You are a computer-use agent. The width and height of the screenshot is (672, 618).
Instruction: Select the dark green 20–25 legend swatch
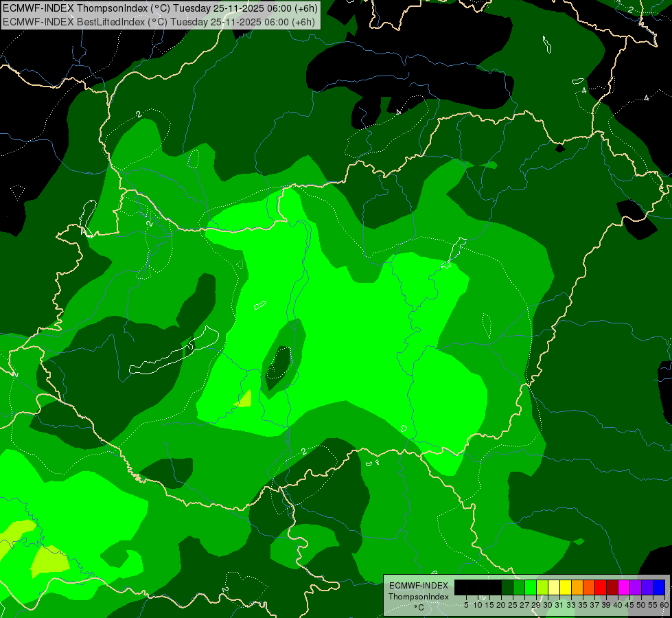pos(507,587)
